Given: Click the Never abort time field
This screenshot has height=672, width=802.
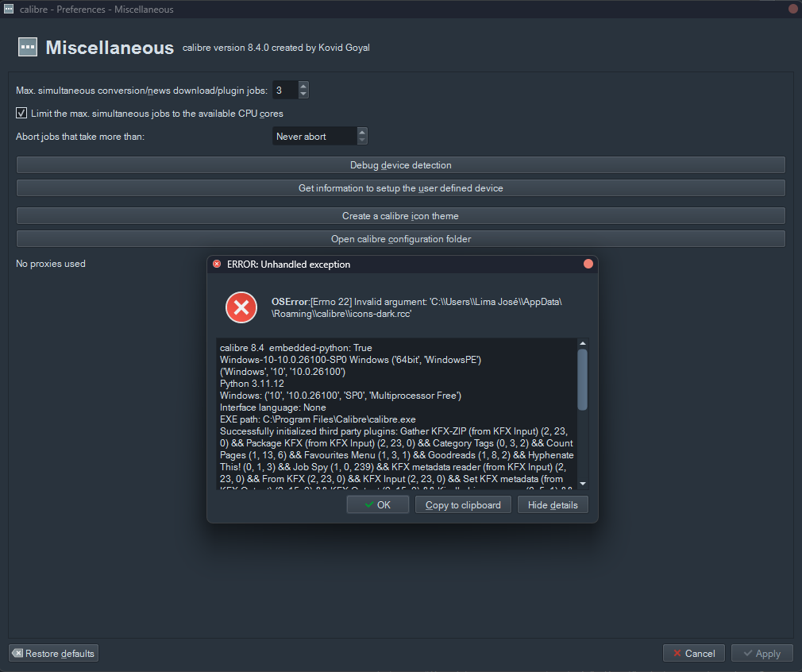Looking at the screenshot, I should pos(314,136).
